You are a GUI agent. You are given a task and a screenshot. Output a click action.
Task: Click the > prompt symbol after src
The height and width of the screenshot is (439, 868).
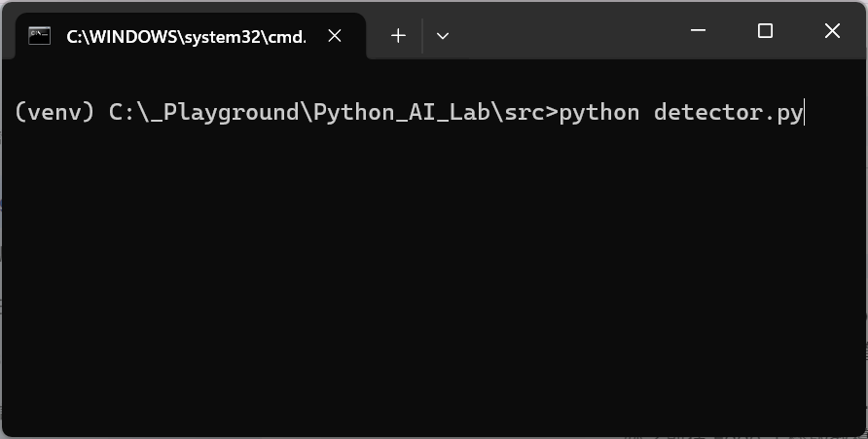point(551,113)
